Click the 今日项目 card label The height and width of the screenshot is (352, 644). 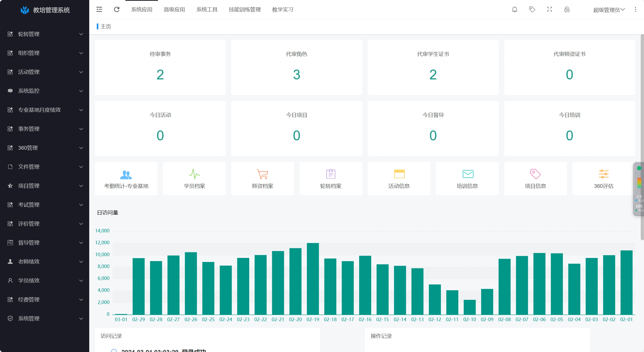(x=296, y=115)
